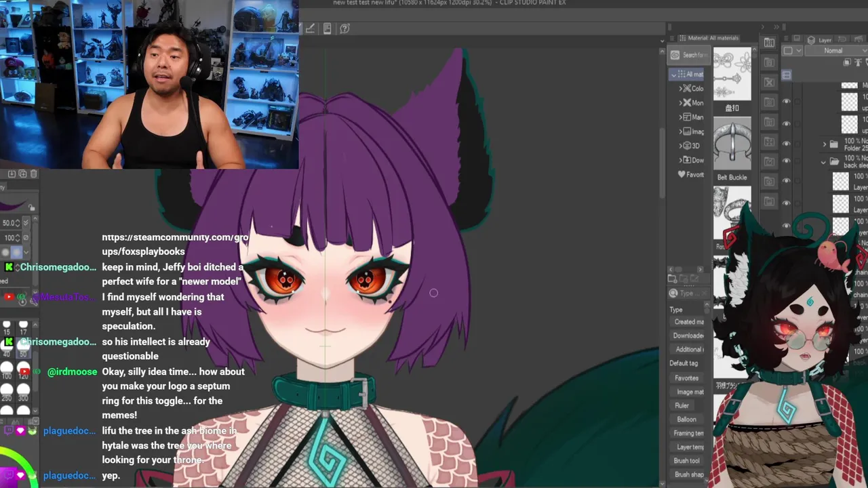The image size is (868, 488).
Task: Click the eighth material palette dock icon
Action: 769,181
